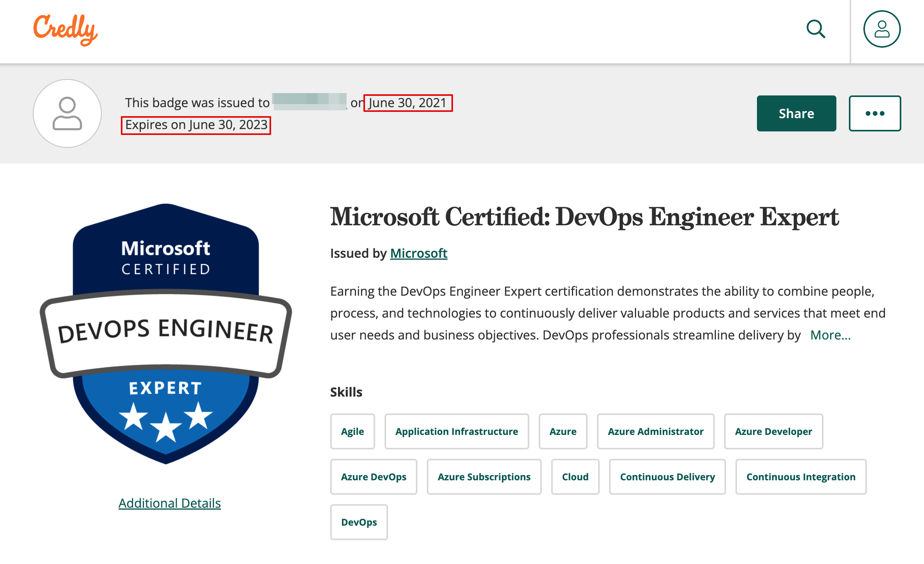This screenshot has width=924, height=564.
Task: Click the text Expires on June 30, 2023
Action: [x=196, y=125]
